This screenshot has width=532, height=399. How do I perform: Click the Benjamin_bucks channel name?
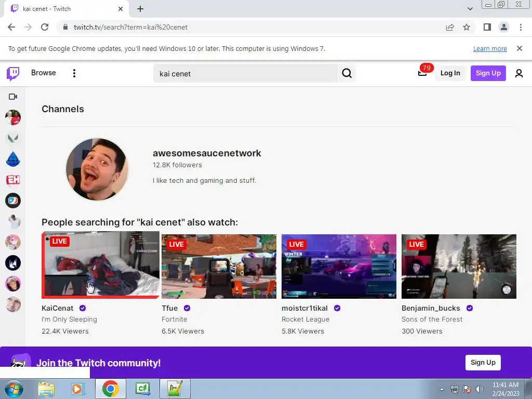pos(431,308)
